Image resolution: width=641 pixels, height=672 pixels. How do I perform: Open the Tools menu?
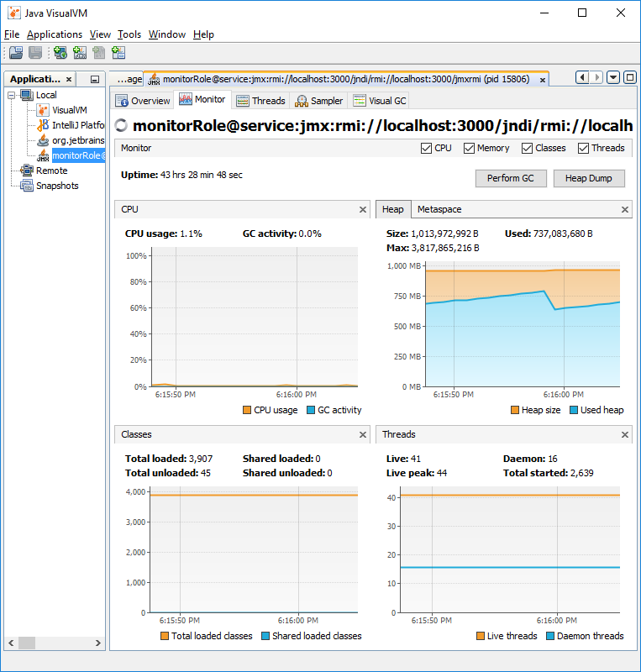click(129, 34)
